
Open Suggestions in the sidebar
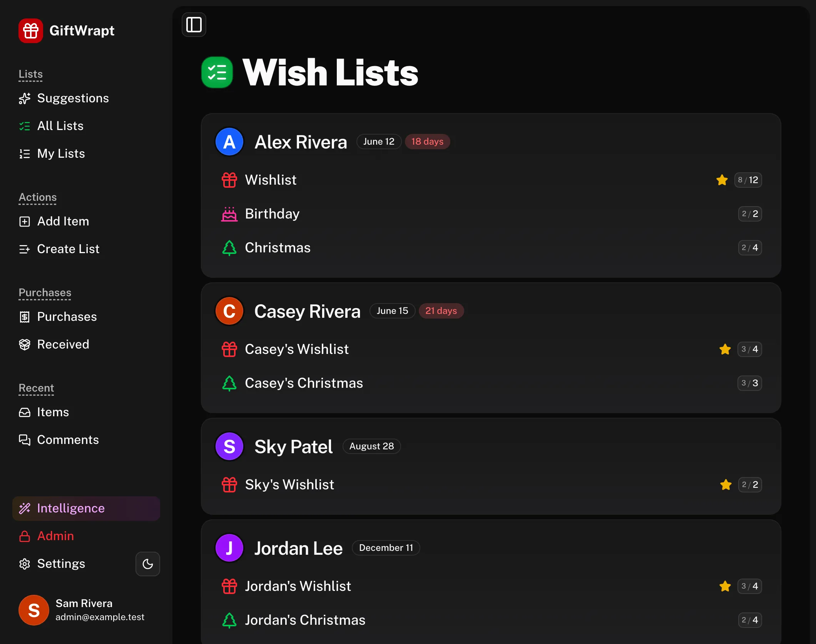(86, 98)
